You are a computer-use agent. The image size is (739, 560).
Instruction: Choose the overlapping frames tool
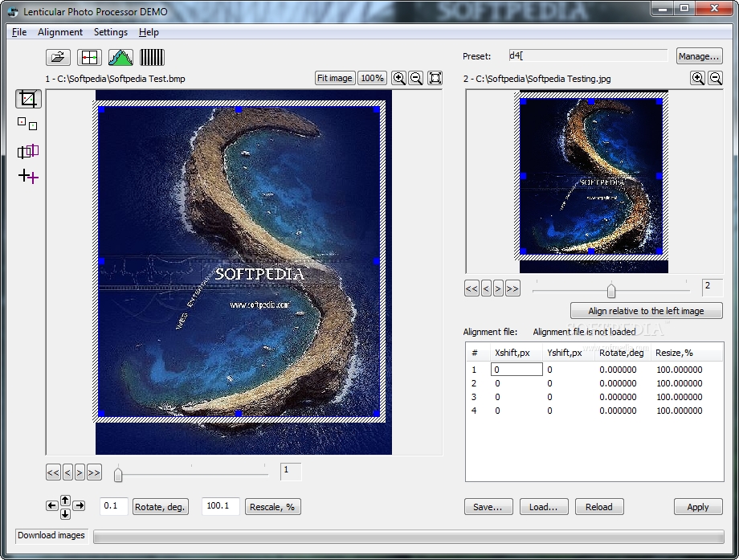point(28,151)
